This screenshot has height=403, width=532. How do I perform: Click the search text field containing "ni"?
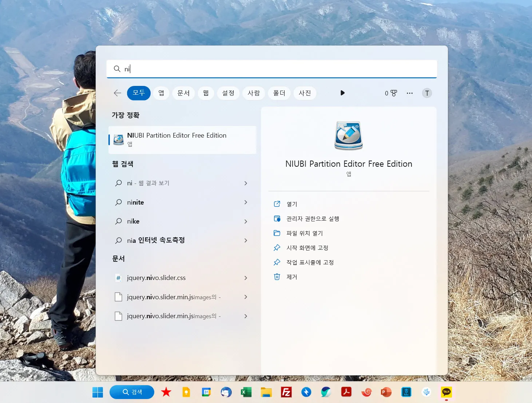(271, 69)
